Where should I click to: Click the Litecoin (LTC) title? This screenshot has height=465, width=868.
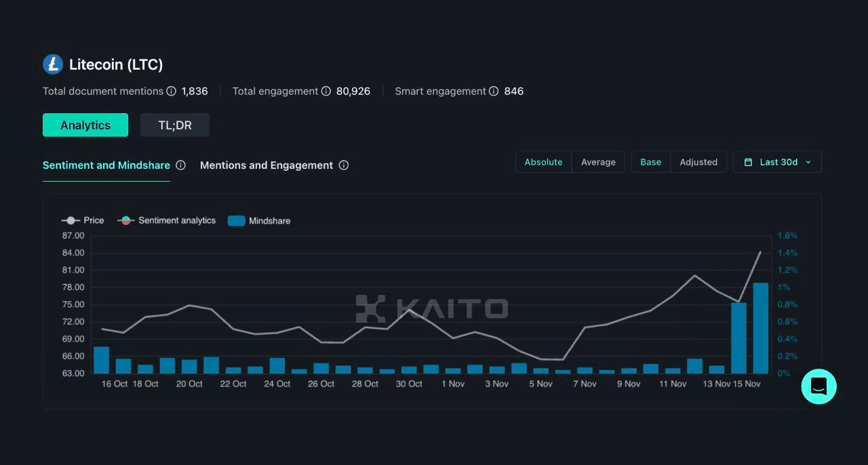(116, 65)
